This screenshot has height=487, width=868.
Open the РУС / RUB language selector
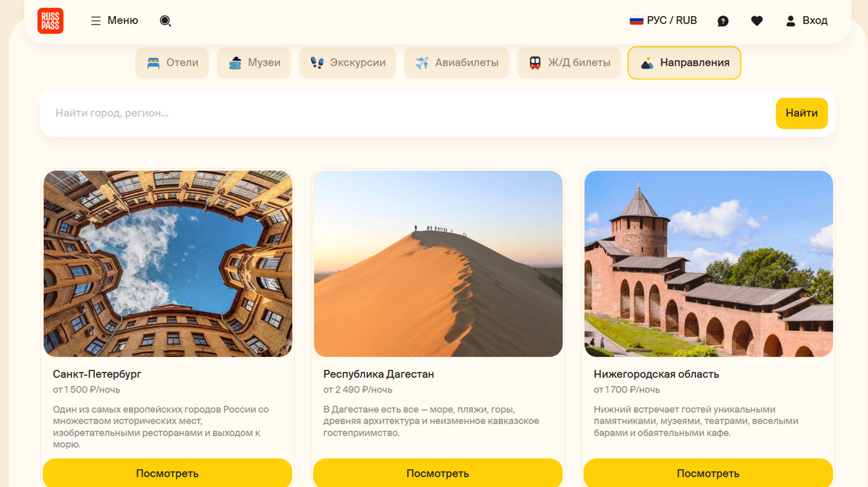(663, 21)
